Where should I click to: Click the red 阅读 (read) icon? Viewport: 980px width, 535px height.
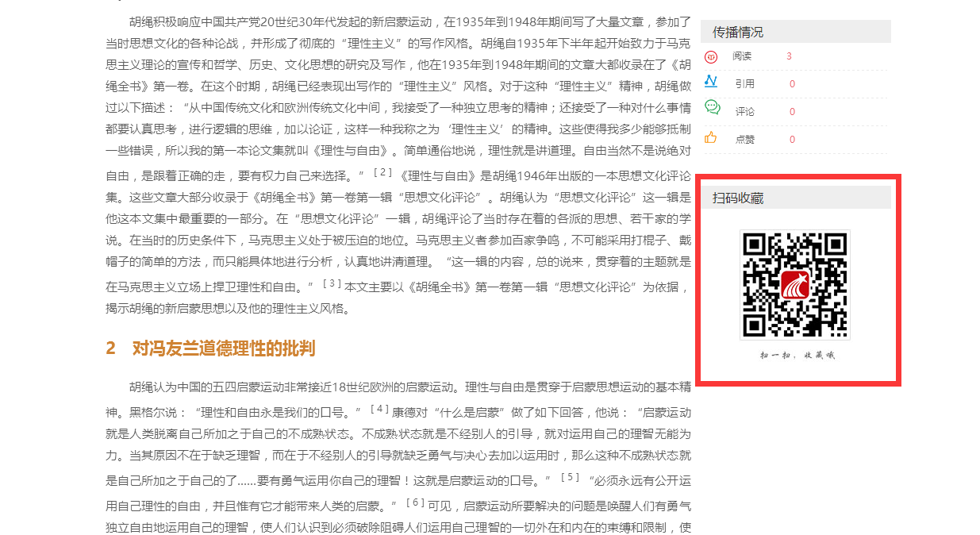click(711, 56)
